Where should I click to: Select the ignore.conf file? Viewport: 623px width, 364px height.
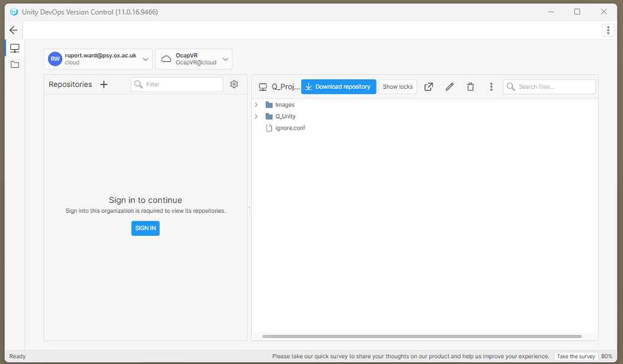(290, 128)
